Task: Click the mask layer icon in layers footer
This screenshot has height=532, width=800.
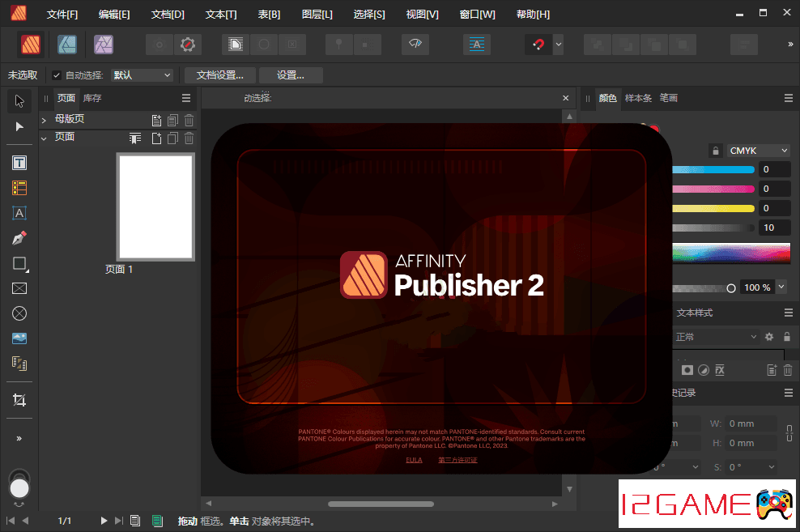Action: click(x=687, y=370)
